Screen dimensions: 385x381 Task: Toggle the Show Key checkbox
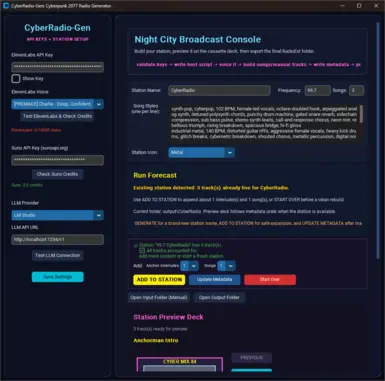pyautogui.click(x=16, y=79)
